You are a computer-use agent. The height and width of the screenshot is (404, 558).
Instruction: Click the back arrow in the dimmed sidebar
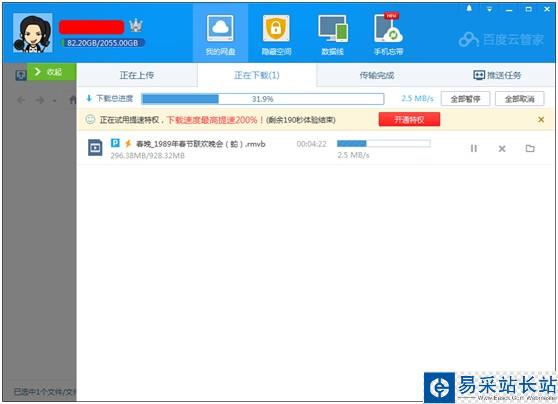tap(21, 100)
